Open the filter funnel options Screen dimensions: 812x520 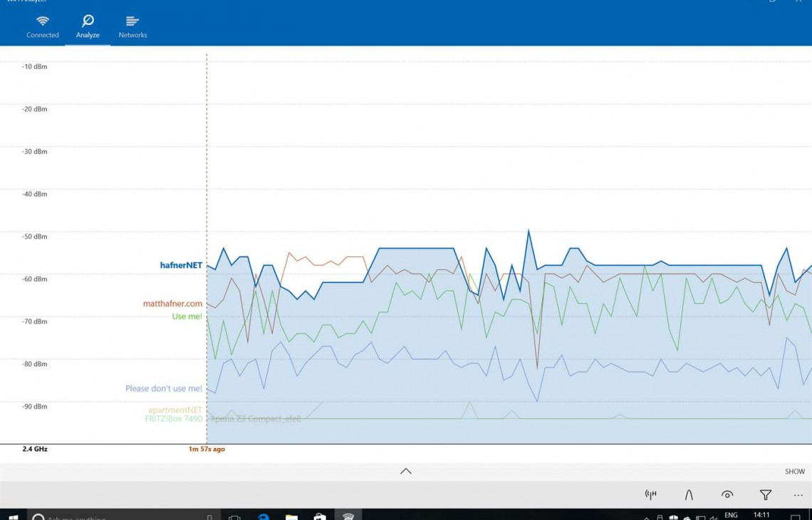[x=766, y=494]
